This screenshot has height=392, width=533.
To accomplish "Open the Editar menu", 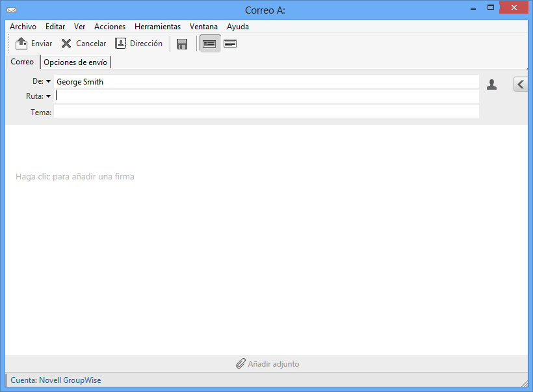I will [x=55, y=27].
